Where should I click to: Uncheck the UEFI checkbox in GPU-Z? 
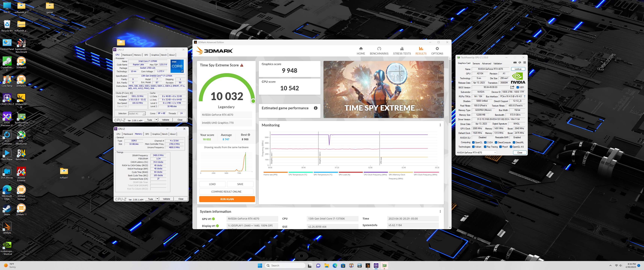point(517,87)
